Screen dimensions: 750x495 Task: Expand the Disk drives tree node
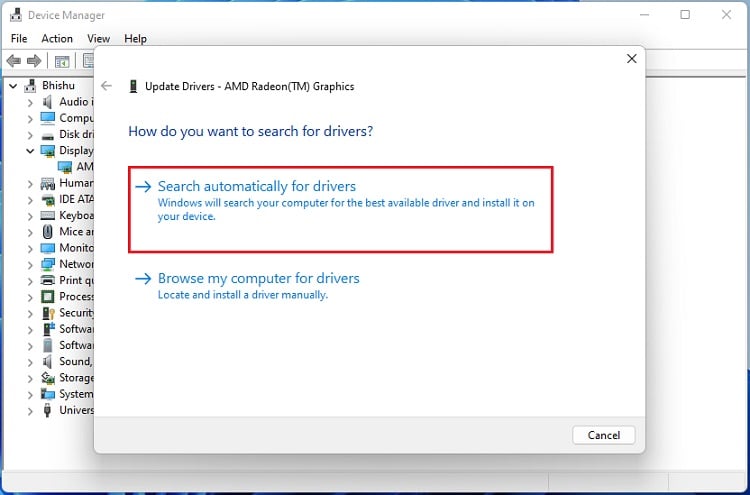tap(29, 134)
